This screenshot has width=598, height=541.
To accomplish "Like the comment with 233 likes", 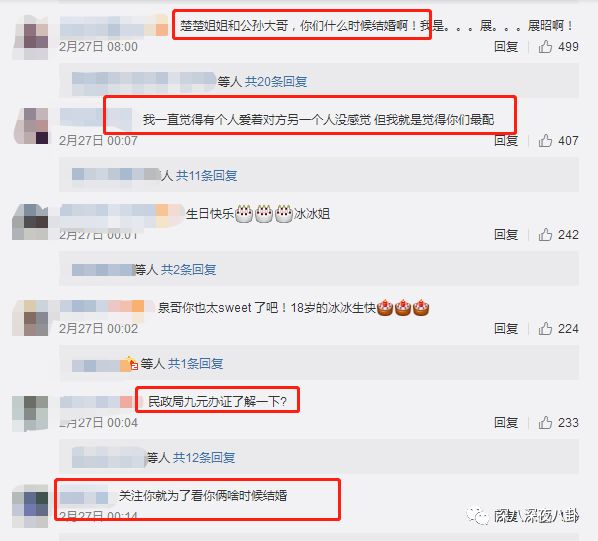I will [x=545, y=422].
